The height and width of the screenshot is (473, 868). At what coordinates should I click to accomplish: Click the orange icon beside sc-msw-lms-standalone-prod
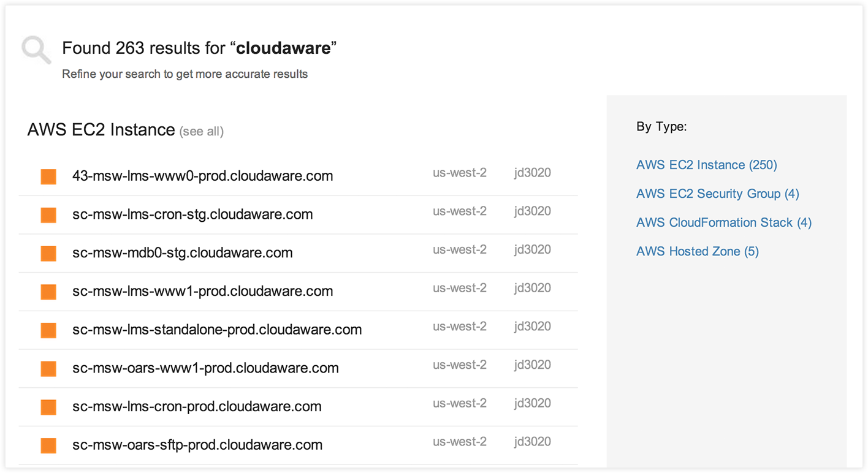coord(48,330)
